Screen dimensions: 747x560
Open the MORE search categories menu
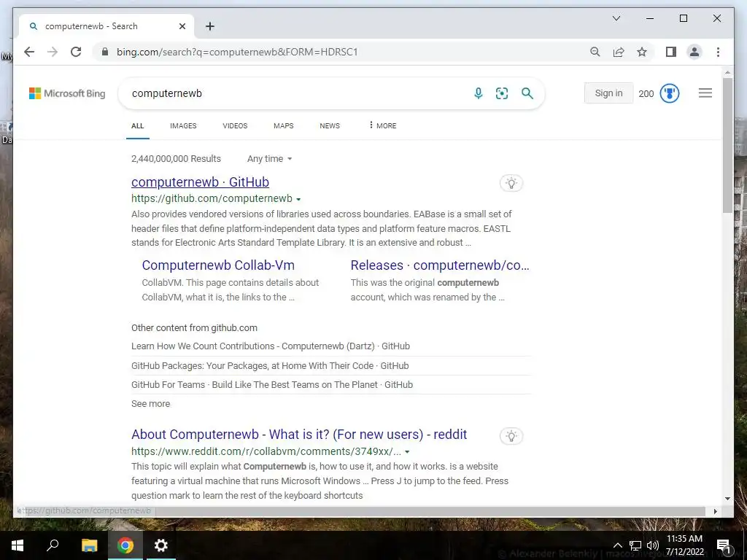pos(382,125)
